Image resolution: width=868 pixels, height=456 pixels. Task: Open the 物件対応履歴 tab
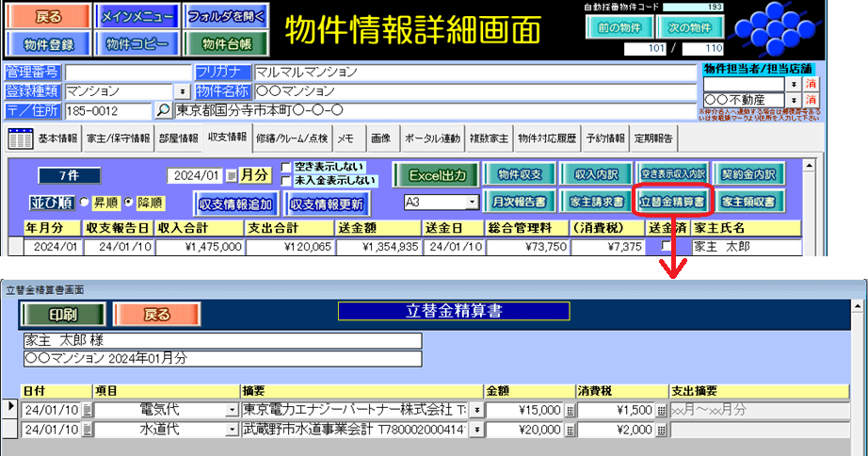(x=547, y=138)
